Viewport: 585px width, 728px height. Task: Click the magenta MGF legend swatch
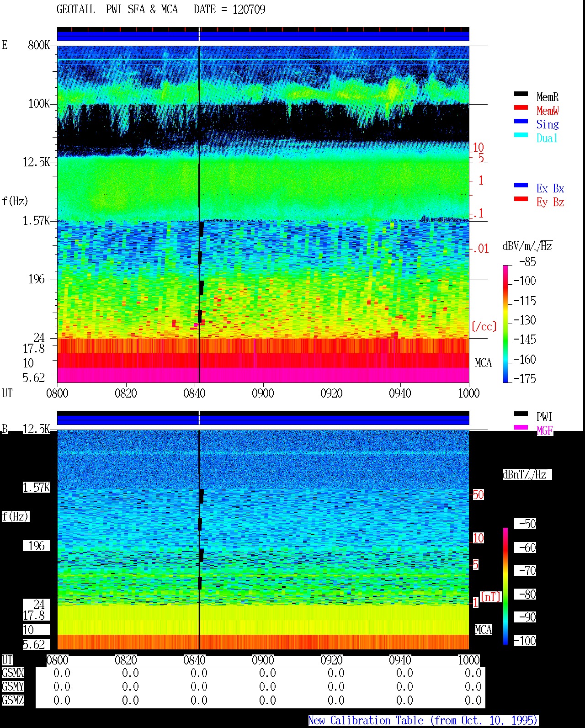tap(521, 428)
